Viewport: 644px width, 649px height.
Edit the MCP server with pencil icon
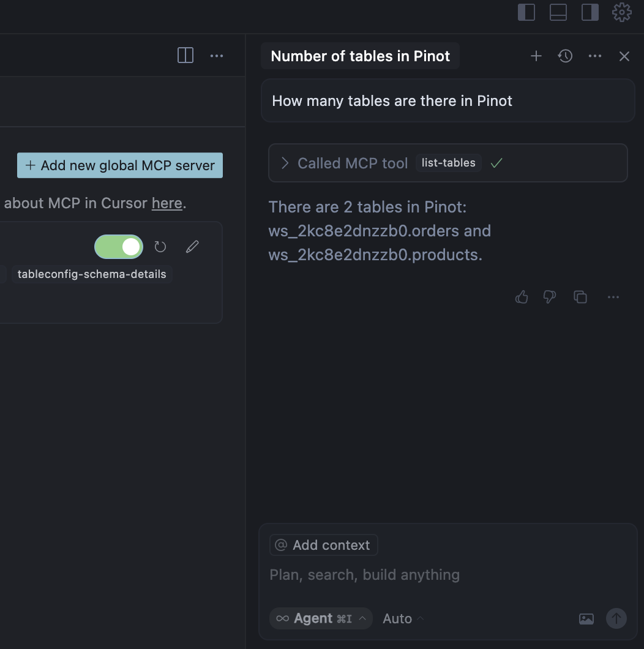pyautogui.click(x=192, y=247)
